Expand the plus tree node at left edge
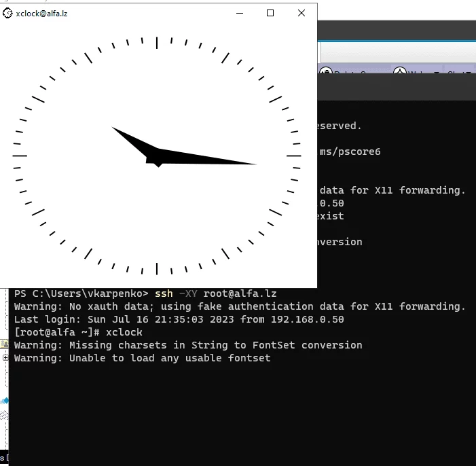The width and height of the screenshot is (476, 466). pyautogui.click(x=5, y=357)
